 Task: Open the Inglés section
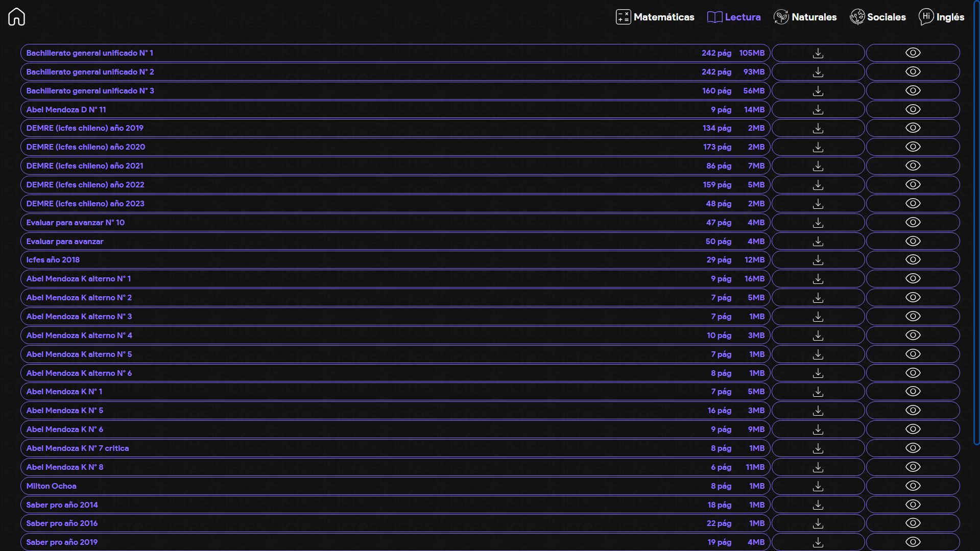click(941, 17)
